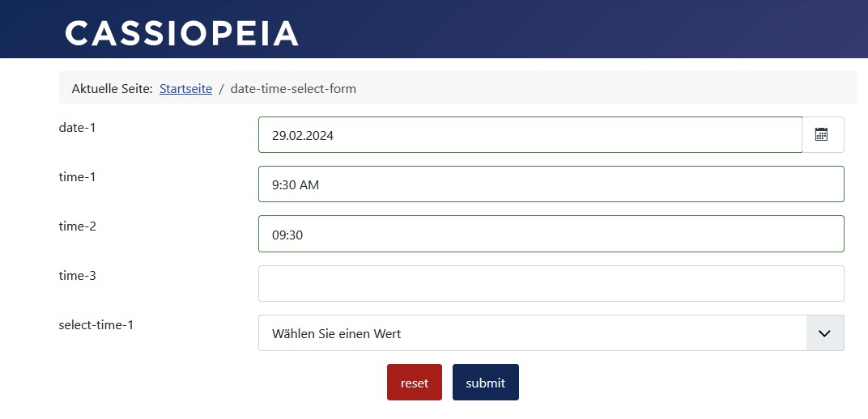This screenshot has width=868, height=419.
Task: Click the date-1 field label
Action: click(x=78, y=127)
